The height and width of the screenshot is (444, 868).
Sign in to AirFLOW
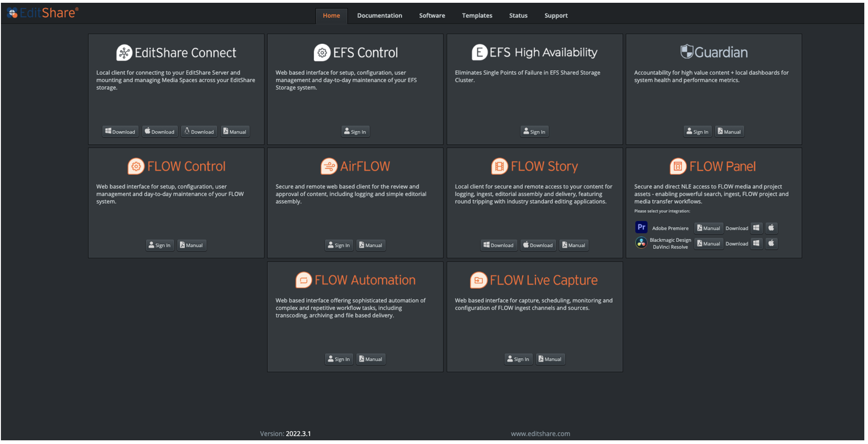pyautogui.click(x=339, y=245)
